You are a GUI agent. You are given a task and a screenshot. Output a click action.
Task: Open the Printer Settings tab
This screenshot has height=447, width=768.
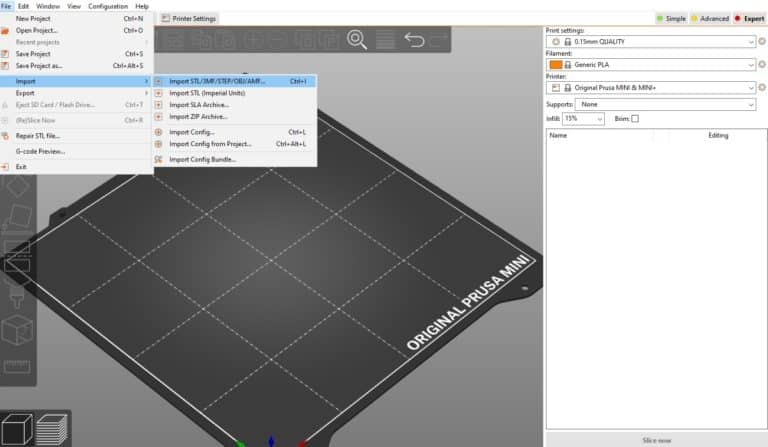(x=189, y=19)
